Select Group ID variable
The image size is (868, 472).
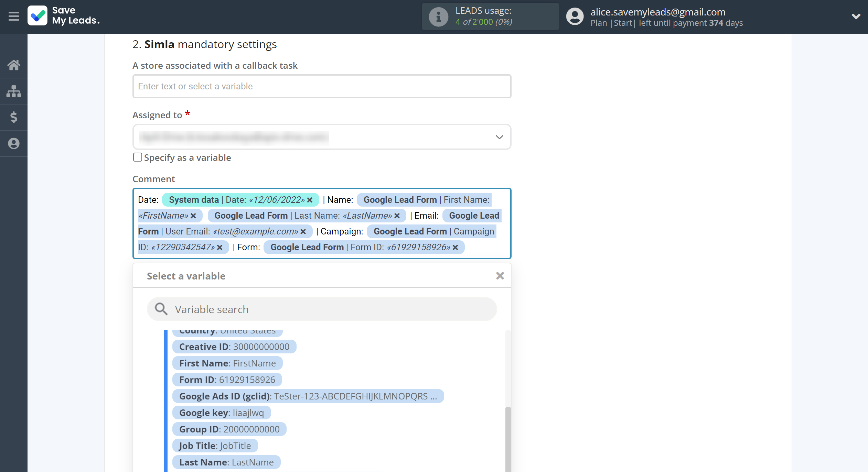229,429
